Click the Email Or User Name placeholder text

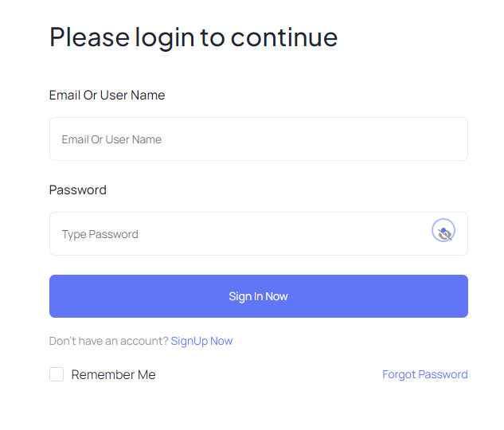pyautogui.click(x=111, y=139)
